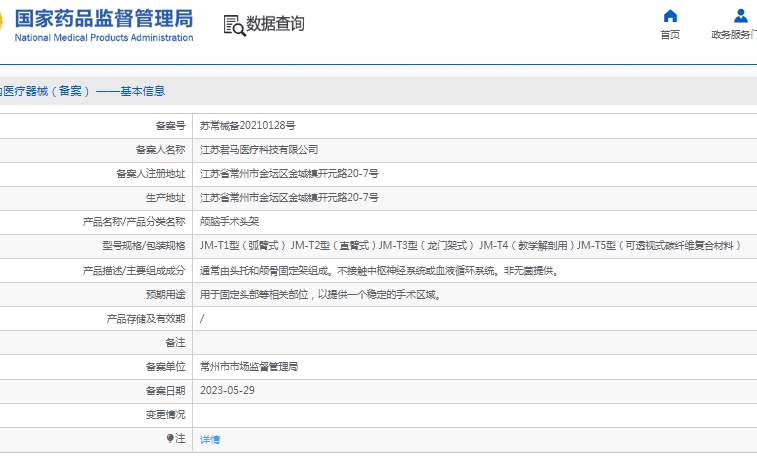Select the date 2023-05-29

pyautogui.click(x=227, y=390)
